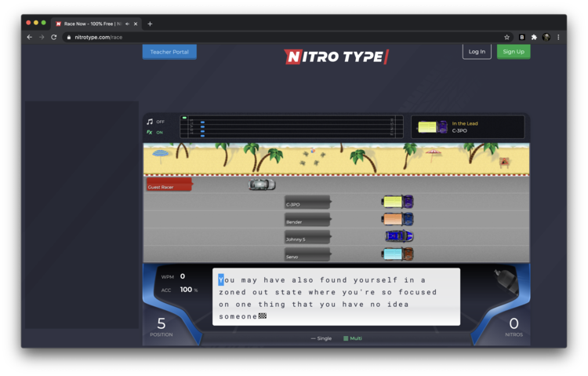Click the Log In button
This screenshot has width=588, height=376.
coord(477,52)
